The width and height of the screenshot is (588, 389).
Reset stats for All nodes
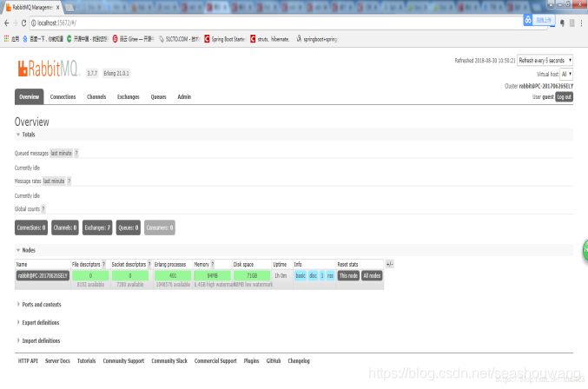click(372, 275)
